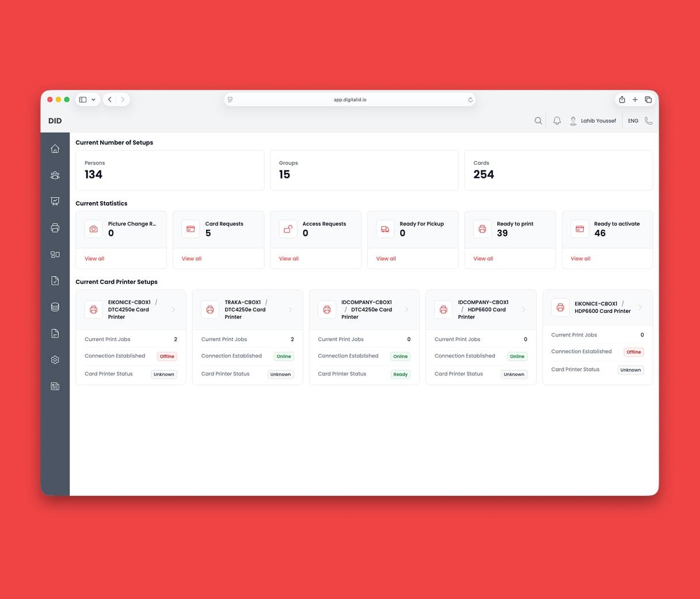Click View all under Card Requests
The height and width of the screenshot is (599, 700).
point(192,259)
